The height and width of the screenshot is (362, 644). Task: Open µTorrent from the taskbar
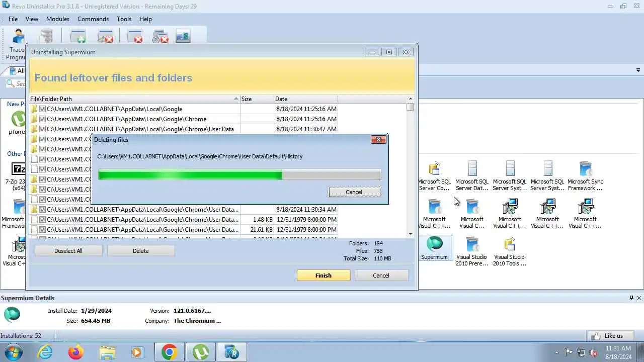[200, 352]
